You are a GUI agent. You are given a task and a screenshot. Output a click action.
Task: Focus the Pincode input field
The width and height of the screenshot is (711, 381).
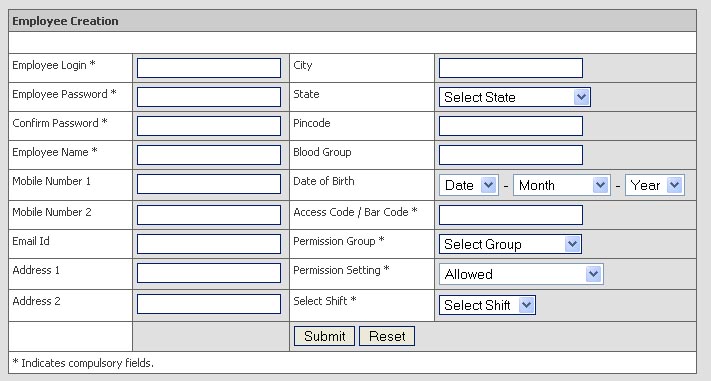pos(511,126)
